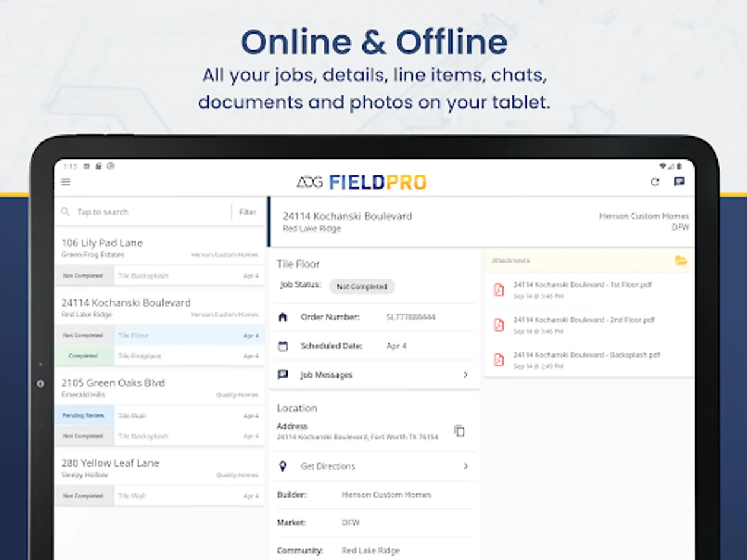Click the Community value Red Lake Ridge
The image size is (747, 560).
click(x=371, y=551)
